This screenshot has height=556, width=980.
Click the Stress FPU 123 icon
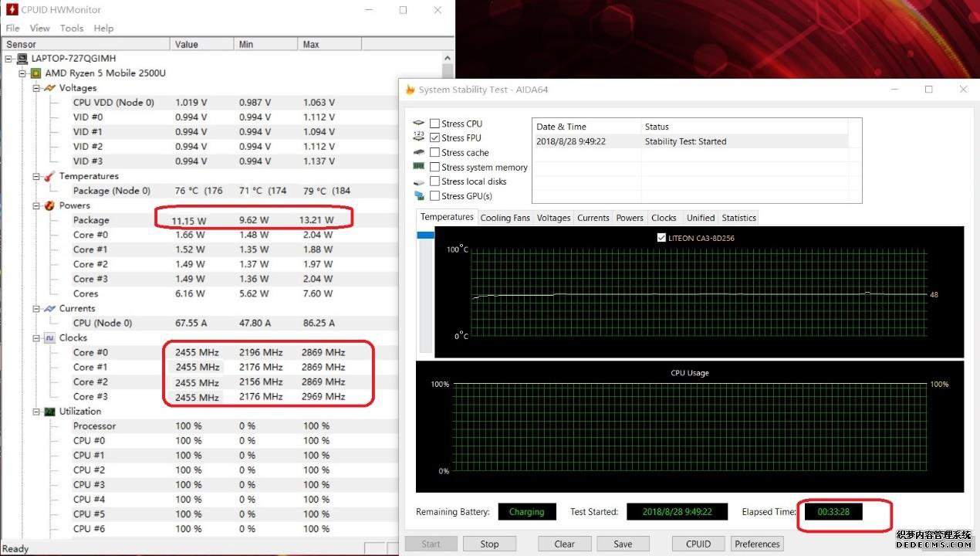419,137
